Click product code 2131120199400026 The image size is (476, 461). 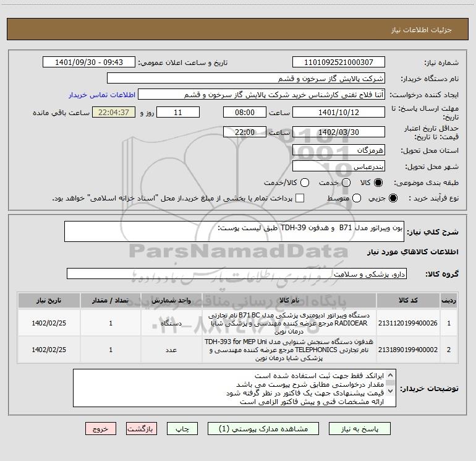[x=408, y=323]
